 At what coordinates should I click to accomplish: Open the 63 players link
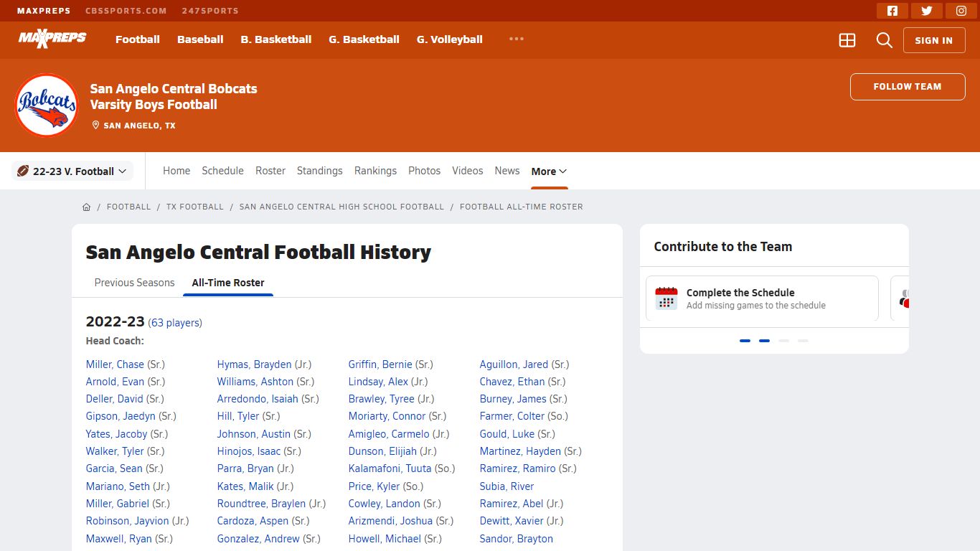tap(175, 323)
